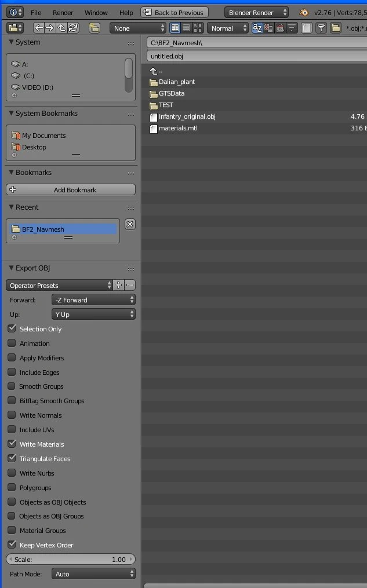Click the Scale value slider
The width and height of the screenshot is (367, 588).
click(x=71, y=560)
